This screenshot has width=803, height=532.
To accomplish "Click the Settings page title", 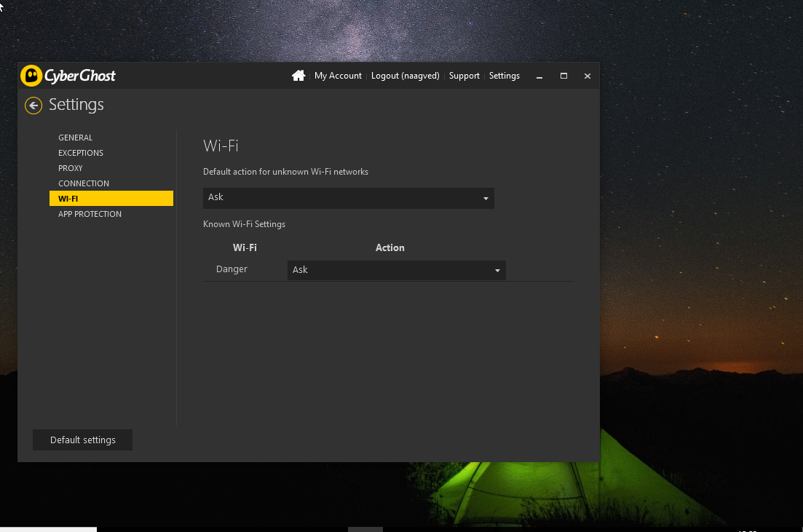I will pos(76,105).
